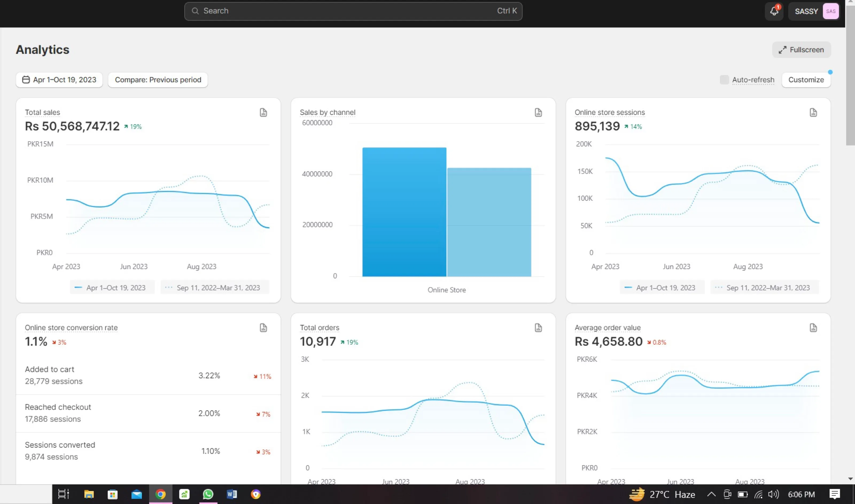Click the volume icon in system tray
Viewport: 855px width, 504px height.
click(774, 494)
